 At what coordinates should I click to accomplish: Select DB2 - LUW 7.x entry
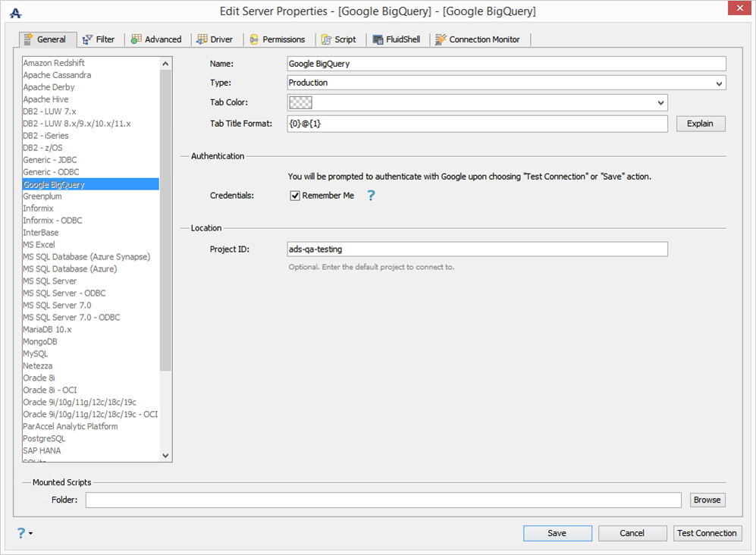point(91,111)
